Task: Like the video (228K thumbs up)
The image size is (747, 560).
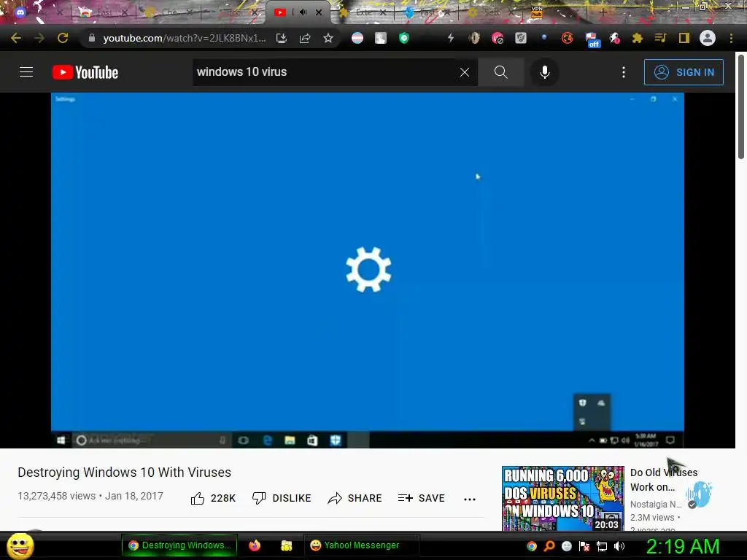Action: coord(213,498)
